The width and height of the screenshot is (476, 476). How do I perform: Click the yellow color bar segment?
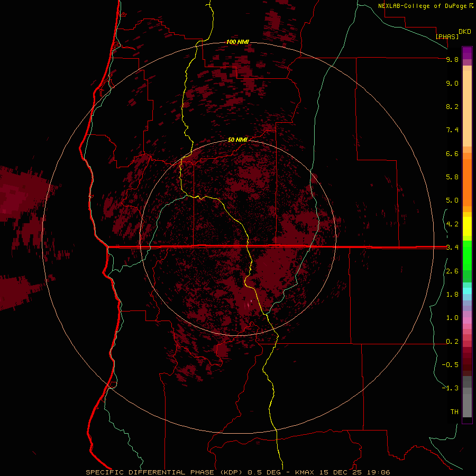click(x=467, y=226)
